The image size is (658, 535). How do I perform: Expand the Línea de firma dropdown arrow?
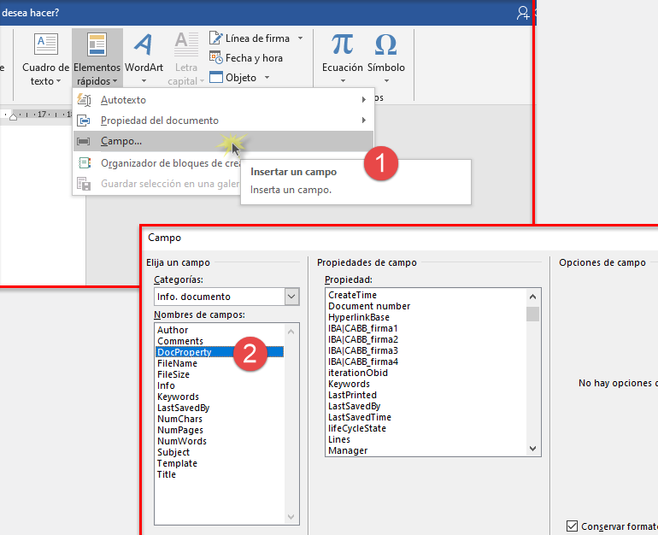(x=300, y=38)
